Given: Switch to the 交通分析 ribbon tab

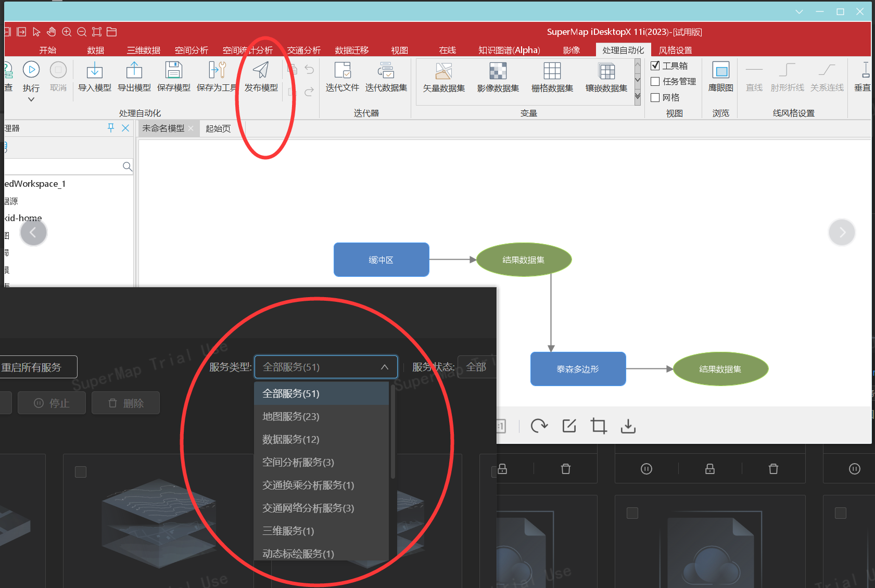Looking at the screenshot, I should 304,50.
